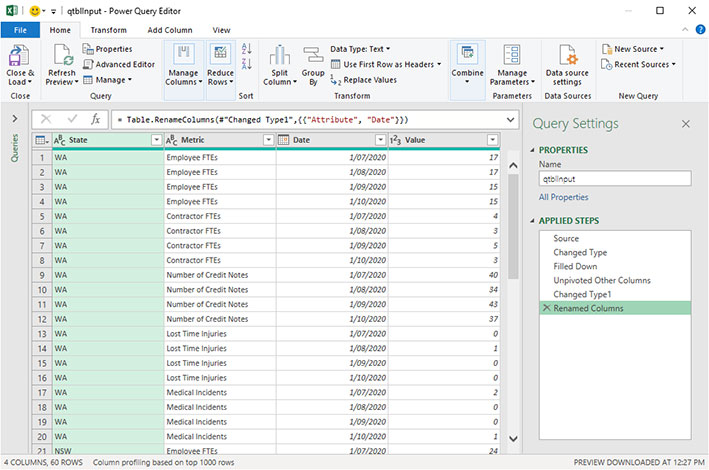Click the Group By icon
The width and height of the screenshot is (709, 470).
tap(313, 55)
